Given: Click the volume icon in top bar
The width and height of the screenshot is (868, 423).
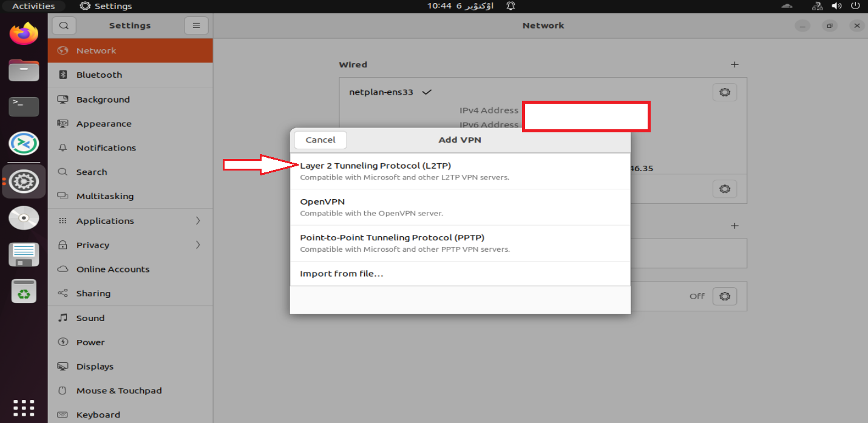Looking at the screenshot, I should coord(837,6).
